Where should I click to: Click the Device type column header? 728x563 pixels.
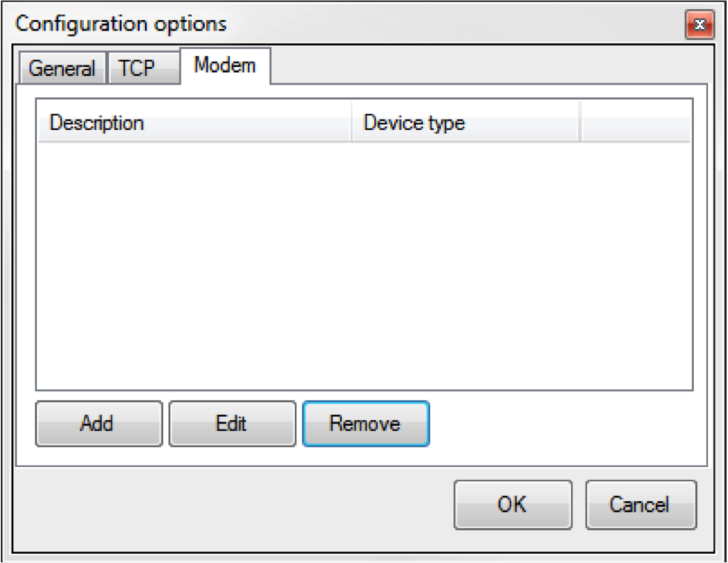coord(465,123)
